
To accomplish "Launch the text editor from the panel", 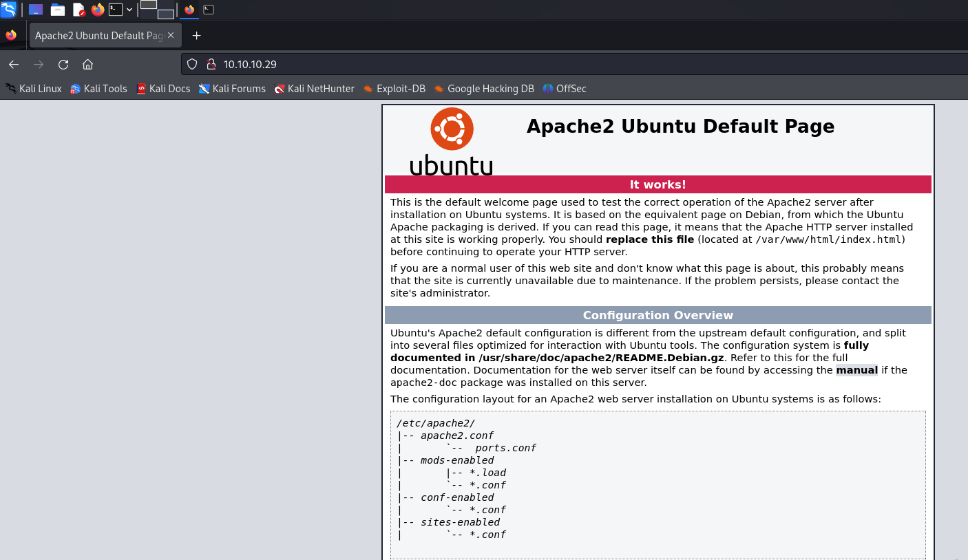I will 78,10.
